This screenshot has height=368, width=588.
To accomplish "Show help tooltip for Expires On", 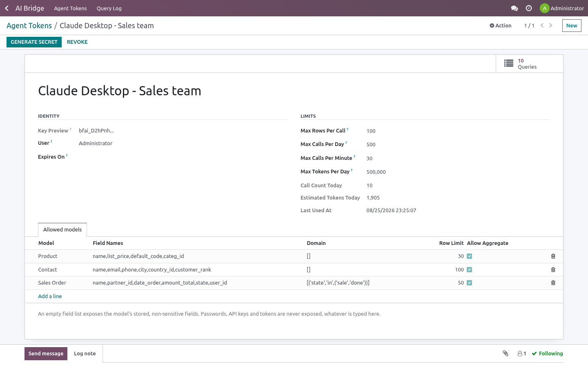I will pos(67,155).
